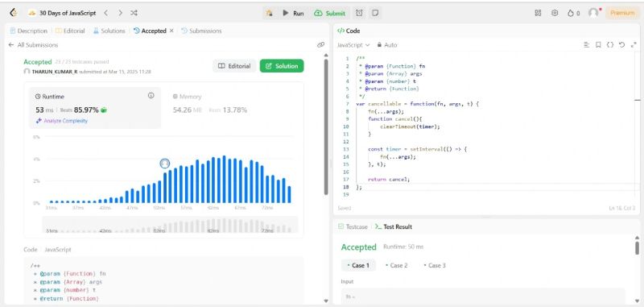The width and height of the screenshot is (644, 307).
Task: Go to previous problem chevron
Action: [x=105, y=13]
